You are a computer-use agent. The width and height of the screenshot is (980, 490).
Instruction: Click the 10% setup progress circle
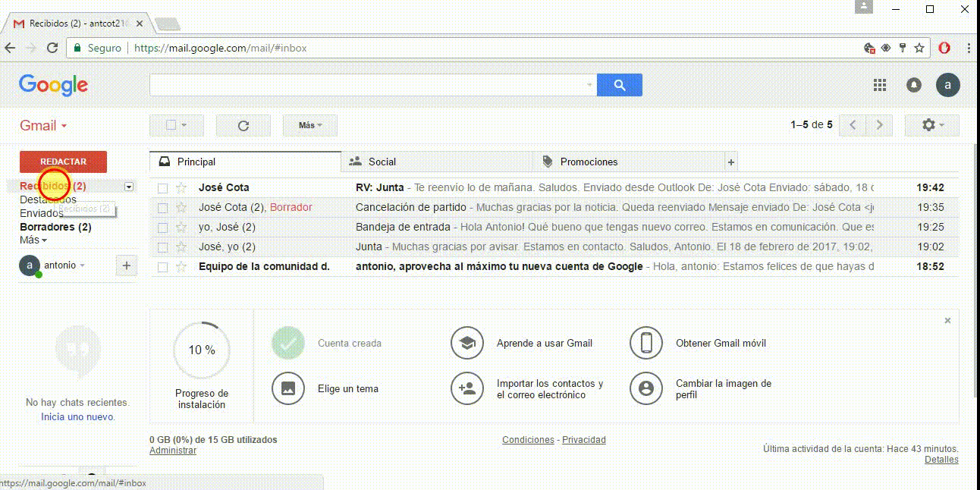pos(202,350)
